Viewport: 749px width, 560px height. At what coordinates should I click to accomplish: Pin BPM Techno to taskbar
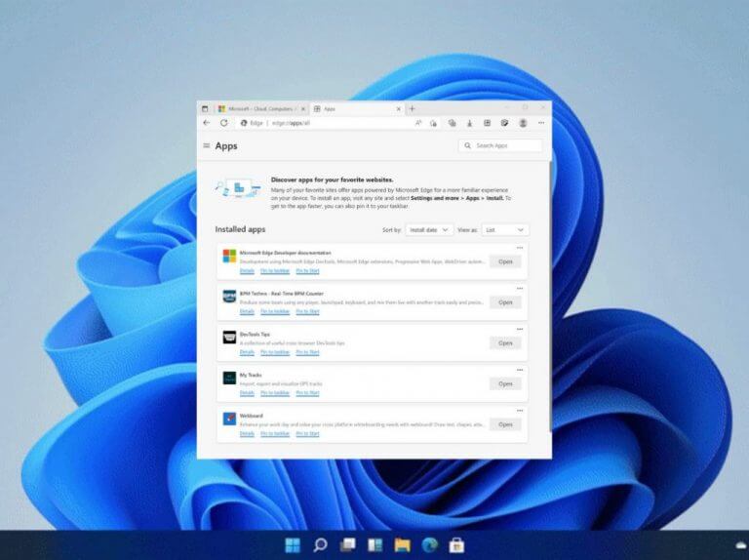point(275,311)
